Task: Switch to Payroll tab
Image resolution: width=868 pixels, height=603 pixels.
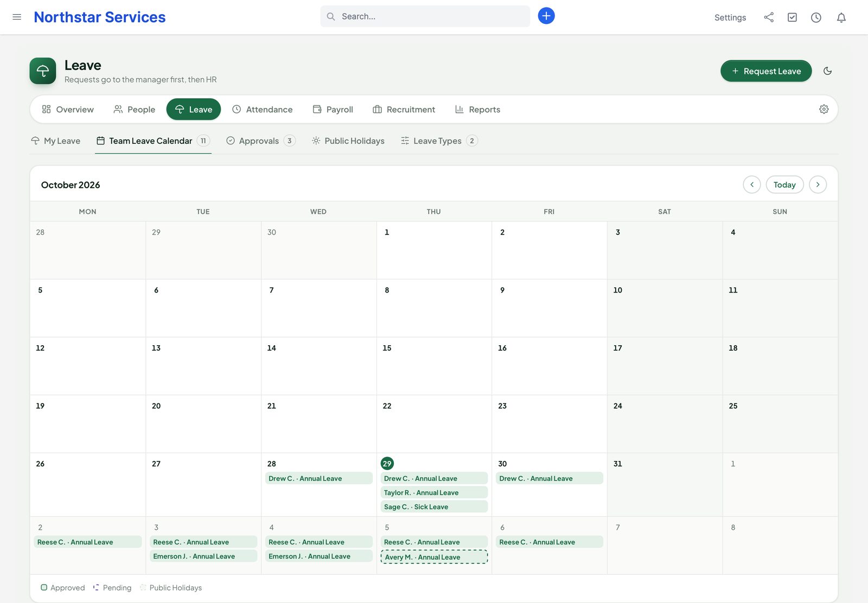Action: tap(333, 109)
